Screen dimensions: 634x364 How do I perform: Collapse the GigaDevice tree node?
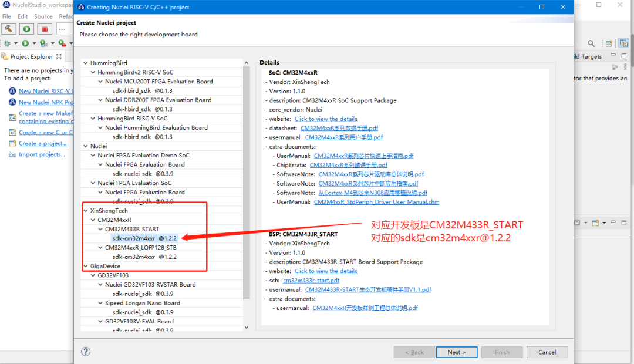pyautogui.click(x=85, y=266)
